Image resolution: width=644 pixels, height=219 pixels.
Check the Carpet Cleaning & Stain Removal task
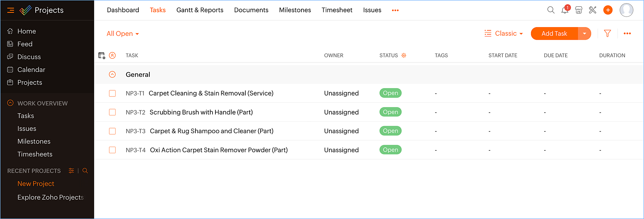pyautogui.click(x=112, y=94)
